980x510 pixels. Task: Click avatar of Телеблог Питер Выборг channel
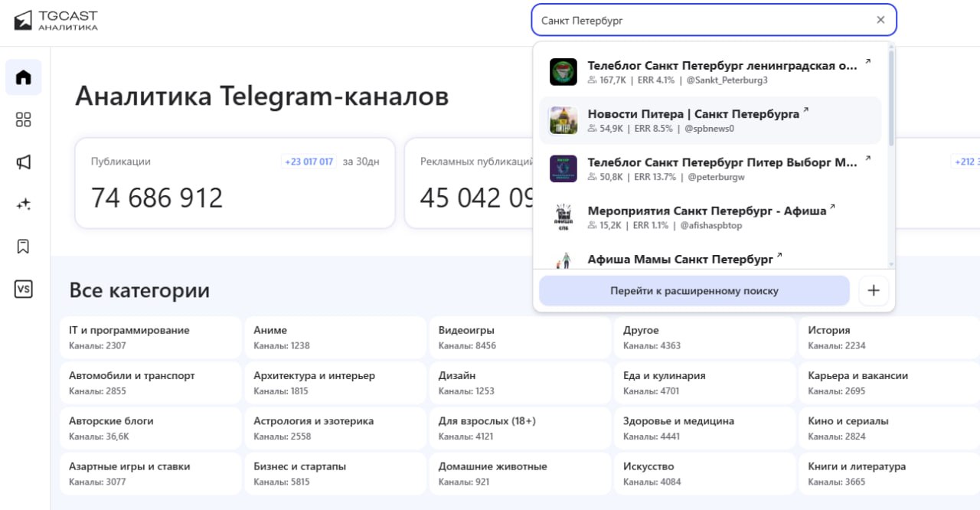(x=563, y=168)
